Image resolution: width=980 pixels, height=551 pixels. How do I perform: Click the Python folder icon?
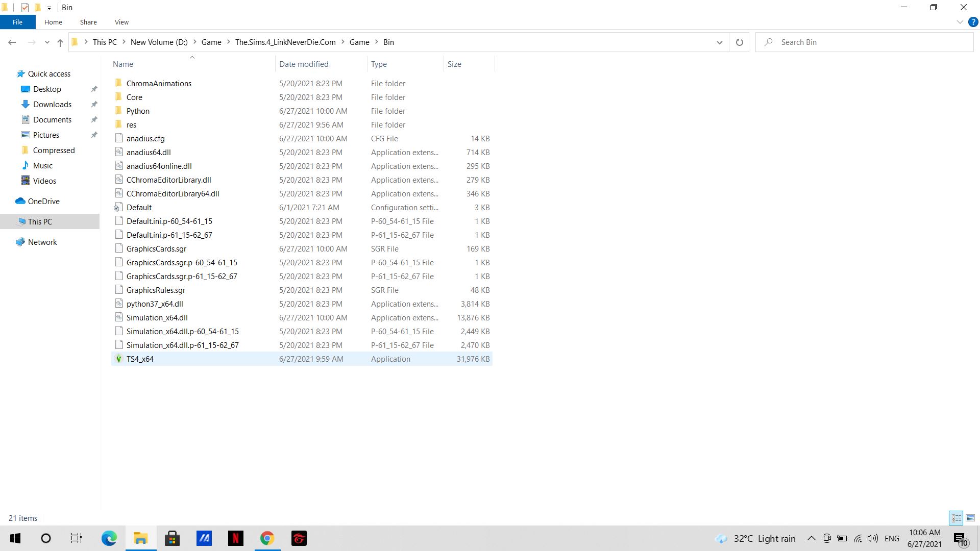click(119, 111)
